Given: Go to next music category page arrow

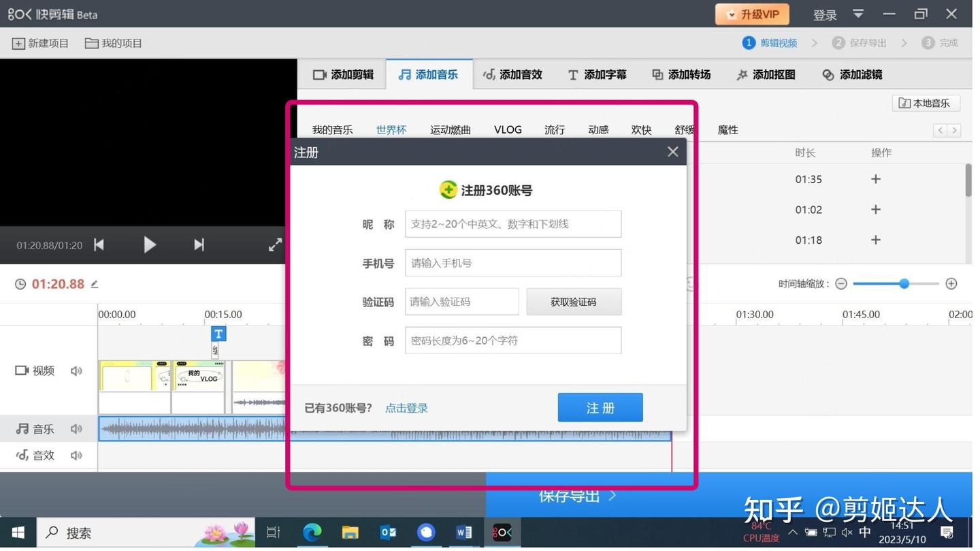Looking at the screenshot, I should coord(954,131).
